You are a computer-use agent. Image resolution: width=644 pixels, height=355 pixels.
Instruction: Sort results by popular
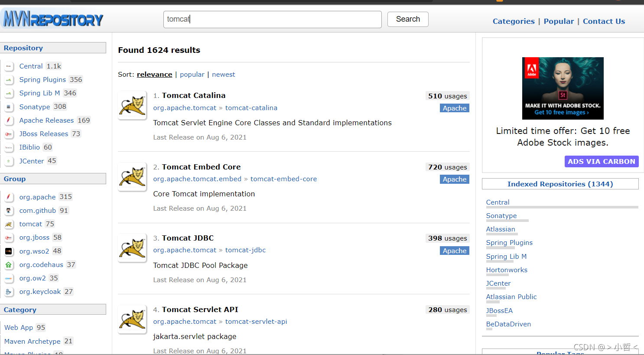click(192, 75)
